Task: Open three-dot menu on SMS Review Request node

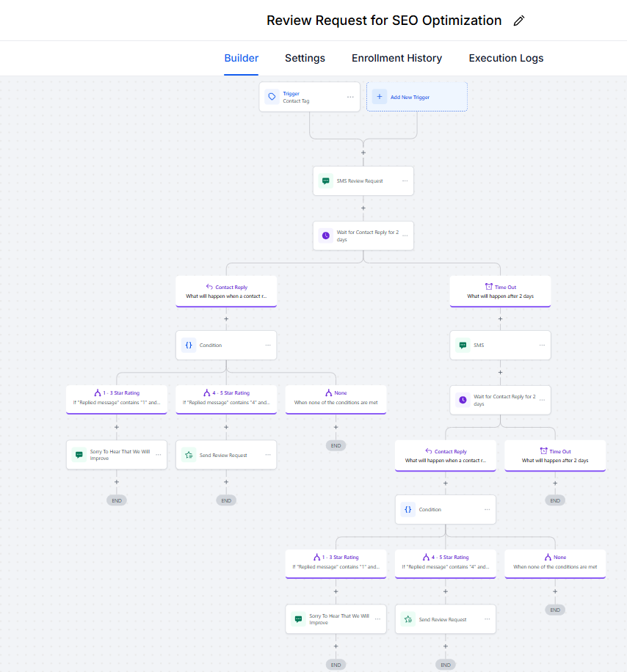Action: pyautogui.click(x=405, y=180)
